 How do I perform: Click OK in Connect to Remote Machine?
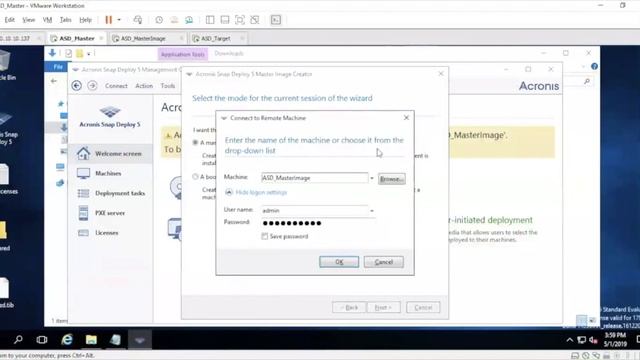pyautogui.click(x=339, y=262)
